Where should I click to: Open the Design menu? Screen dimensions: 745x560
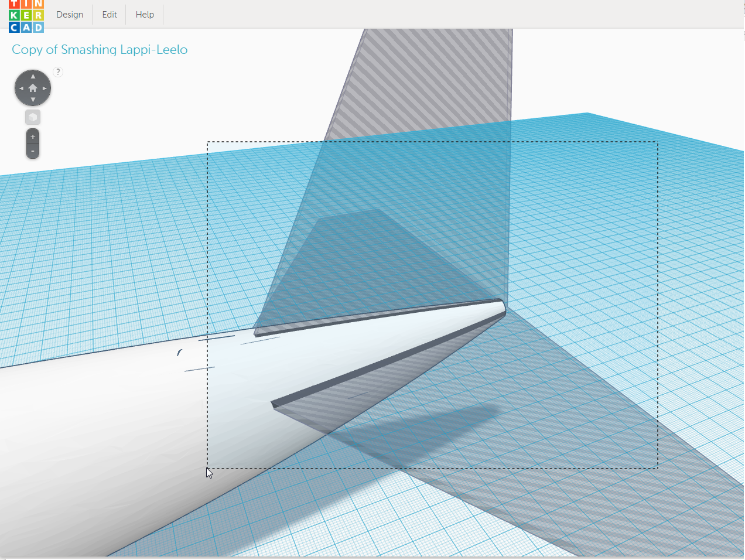coord(70,14)
